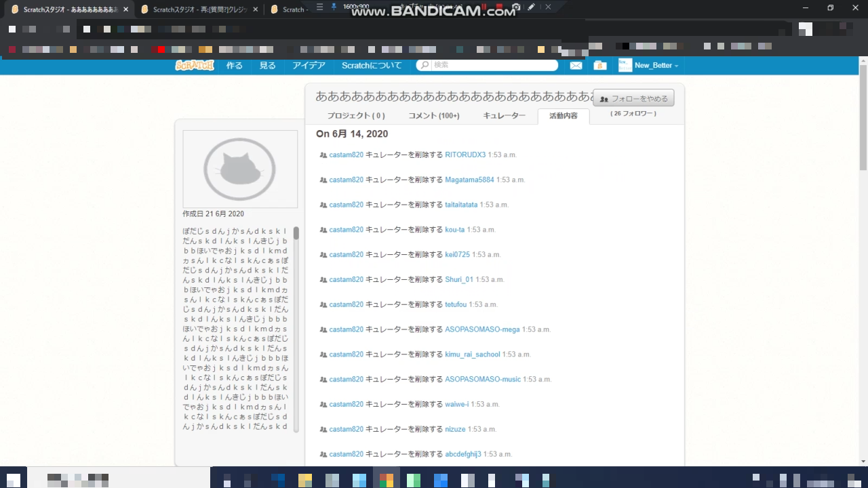Click the gray cat studio thumbnail
This screenshot has height=488, width=868.
tap(240, 169)
